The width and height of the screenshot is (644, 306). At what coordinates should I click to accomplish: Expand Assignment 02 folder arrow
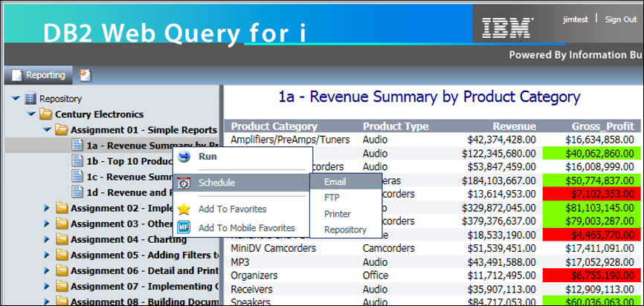pos(47,209)
